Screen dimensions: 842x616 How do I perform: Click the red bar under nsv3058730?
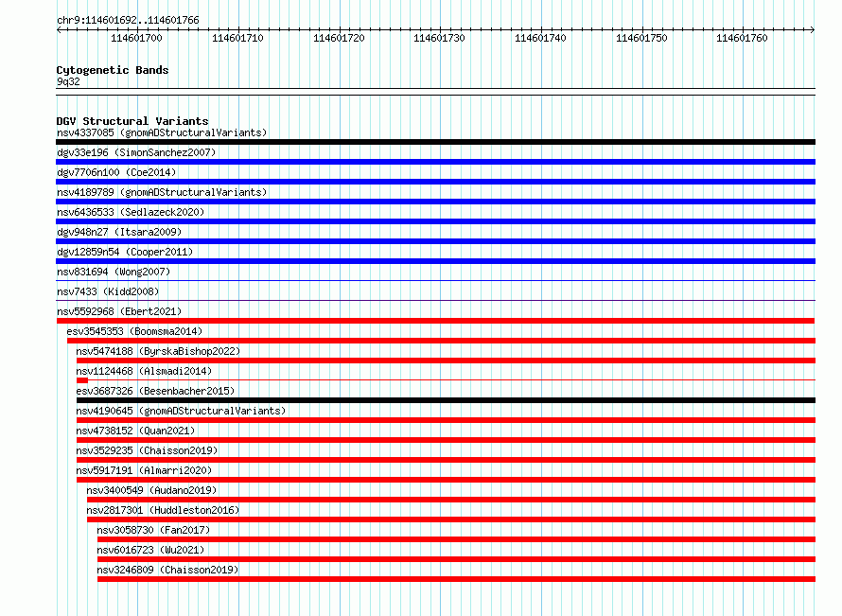456,539
